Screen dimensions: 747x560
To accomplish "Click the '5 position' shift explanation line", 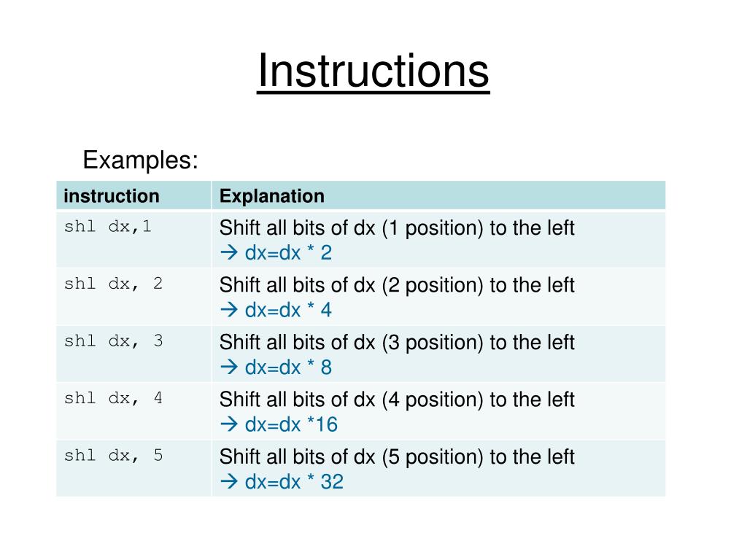I will (x=397, y=456).
